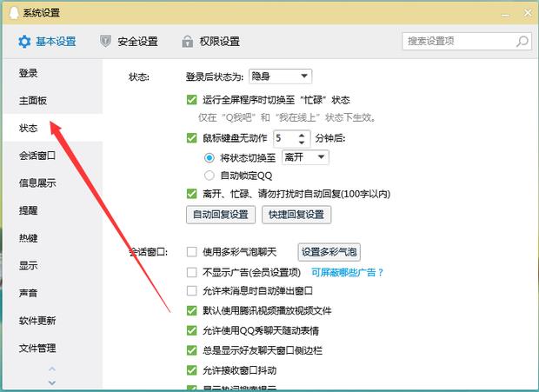This screenshot has height=392, width=539.
Task: Open 会话窗口 in the left sidebar
Action: tap(37, 156)
